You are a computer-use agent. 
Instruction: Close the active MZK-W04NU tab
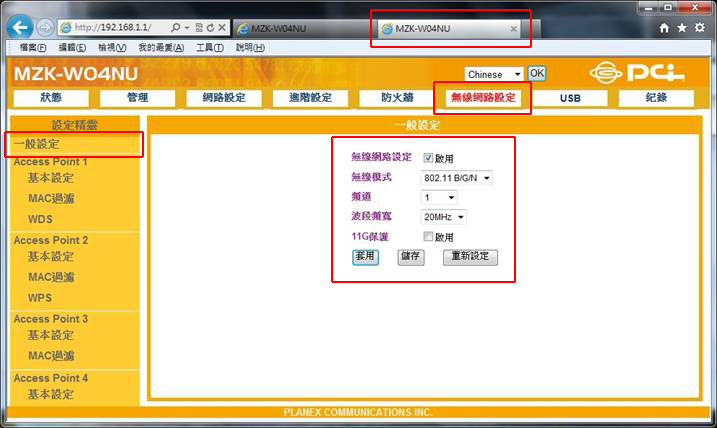(514, 29)
